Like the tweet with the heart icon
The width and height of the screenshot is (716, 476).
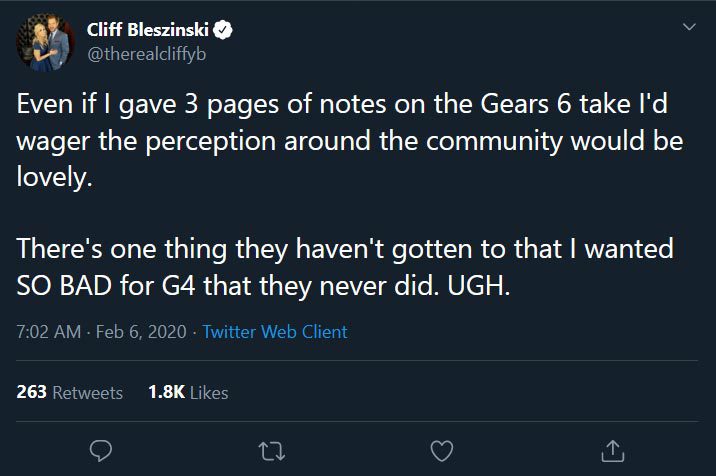[441, 451]
